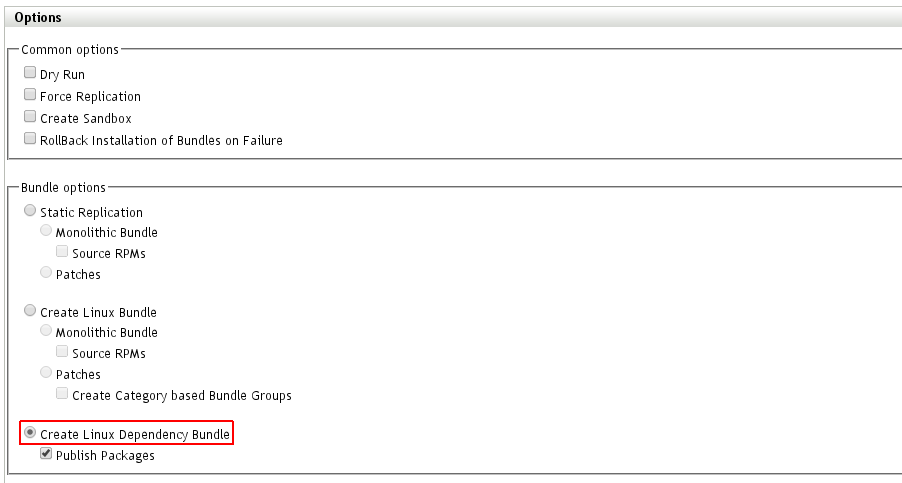Select the Static Replication radio button
The image size is (902, 483).
click(30, 211)
